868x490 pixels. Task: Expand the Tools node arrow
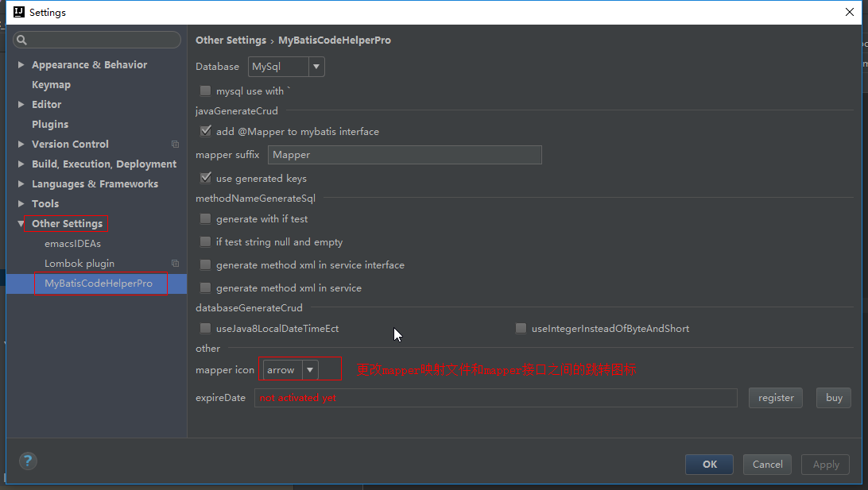(21, 203)
